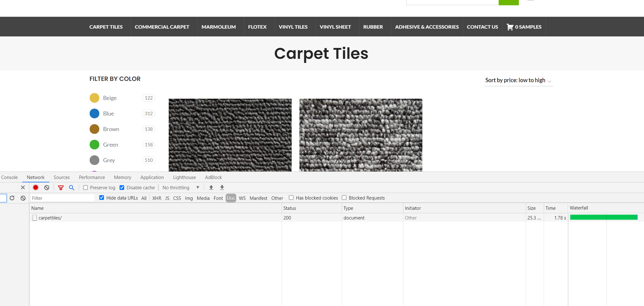Image resolution: width=644 pixels, height=306 pixels.
Task: Export HAR file download arrow icon
Action: (x=222, y=187)
